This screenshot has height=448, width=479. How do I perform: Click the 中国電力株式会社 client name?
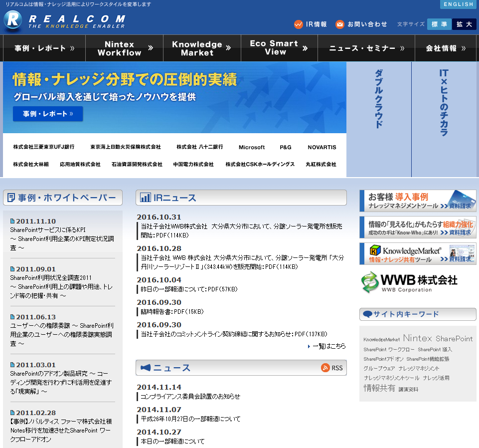point(193,164)
